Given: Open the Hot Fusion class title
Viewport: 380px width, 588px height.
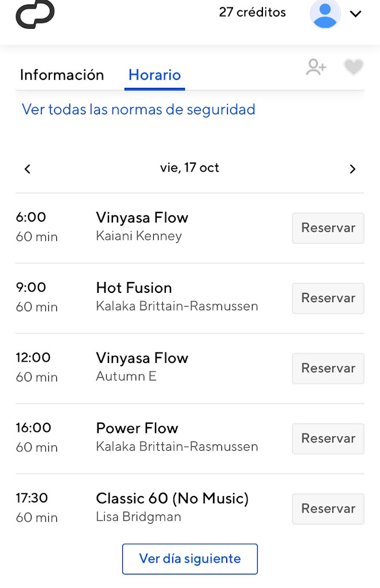Looking at the screenshot, I should 134,288.
